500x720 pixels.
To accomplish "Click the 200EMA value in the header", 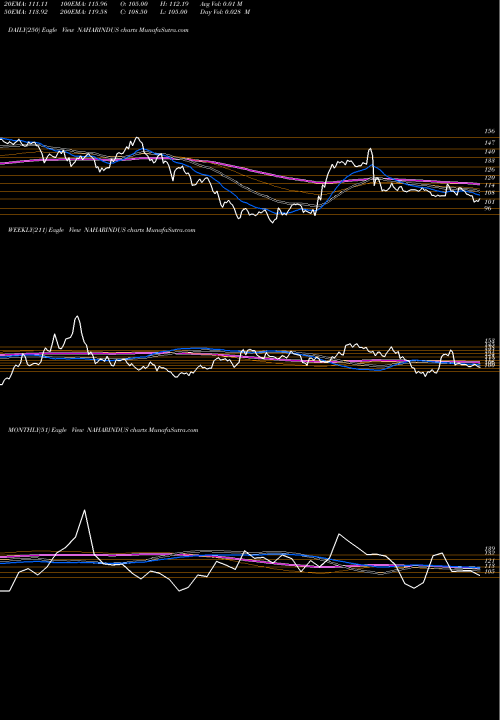I will pyautogui.click(x=83, y=12).
